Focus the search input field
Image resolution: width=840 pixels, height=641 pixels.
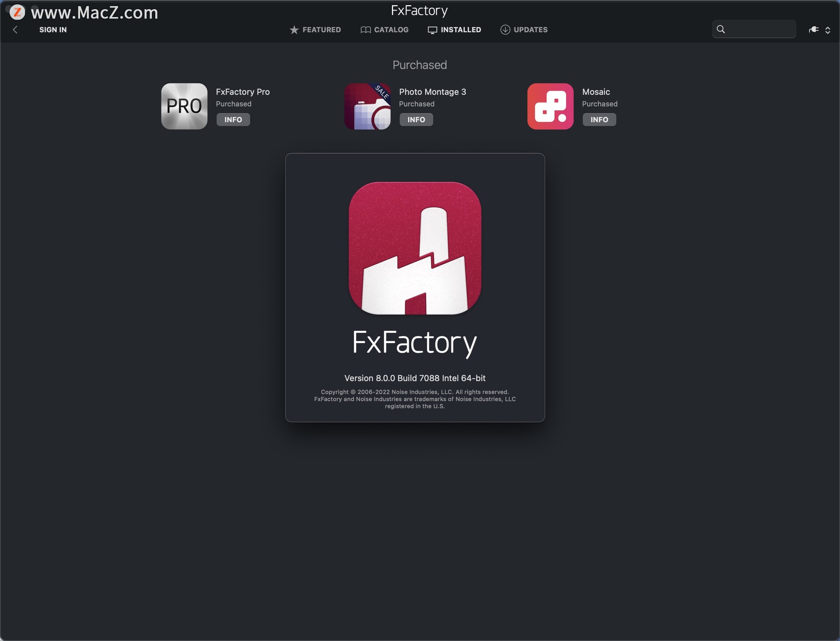point(754,29)
